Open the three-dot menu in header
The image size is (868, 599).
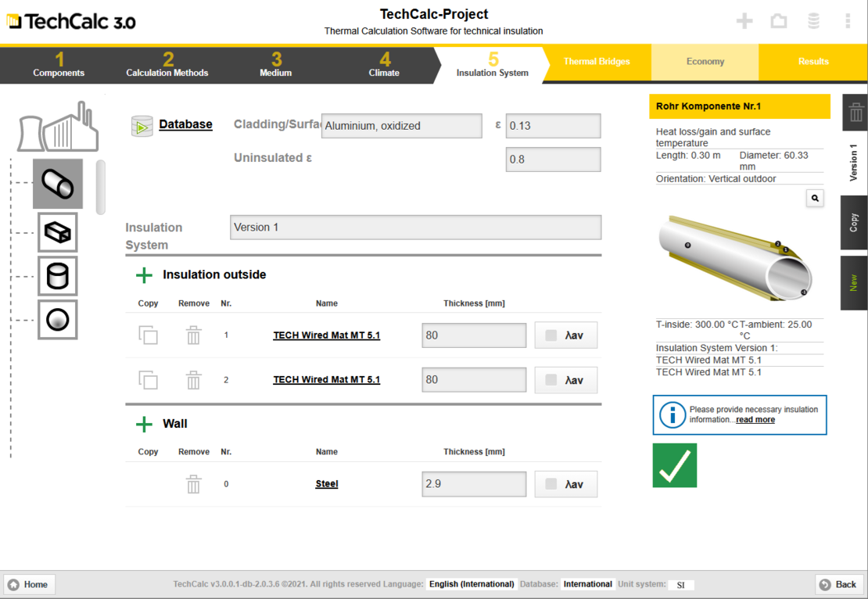tap(848, 21)
